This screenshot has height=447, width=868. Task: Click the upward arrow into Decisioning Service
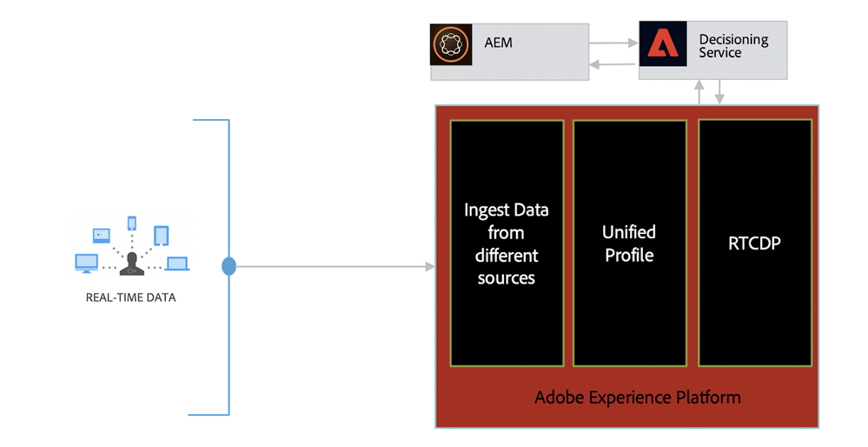point(699,93)
